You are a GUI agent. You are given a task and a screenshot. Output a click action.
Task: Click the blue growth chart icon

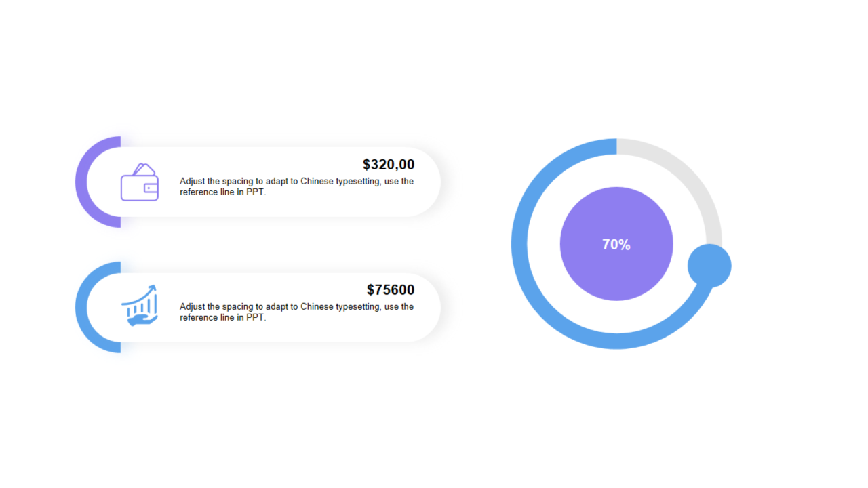click(x=140, y=306)
